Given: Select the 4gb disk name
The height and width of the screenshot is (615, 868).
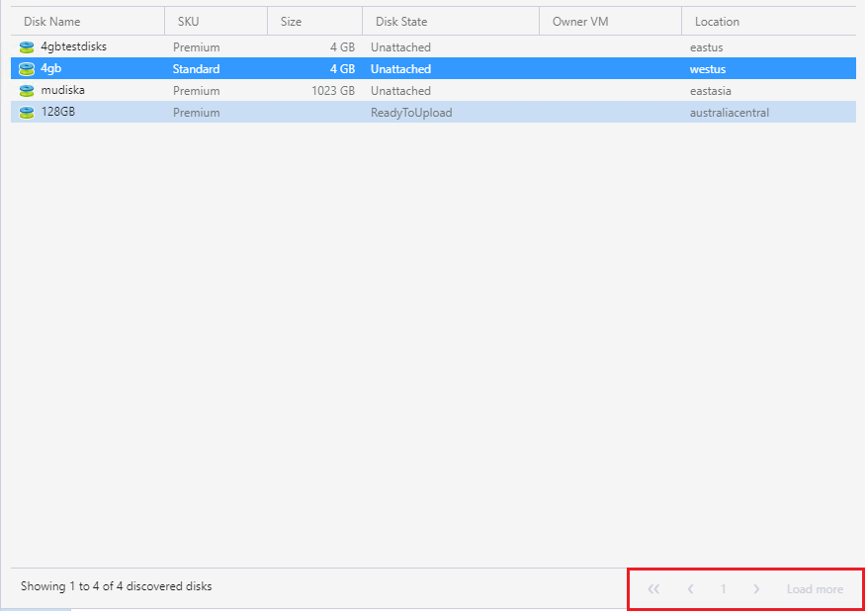Looking at the screenshot, I should pyautogui.click(x=51, y=68).
